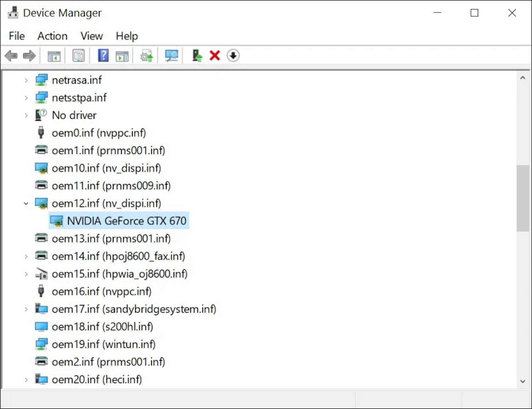The width and height of the screenshot is (532, 409).
Task: Click the Update driver software gear icon
Action: (146, 56)
